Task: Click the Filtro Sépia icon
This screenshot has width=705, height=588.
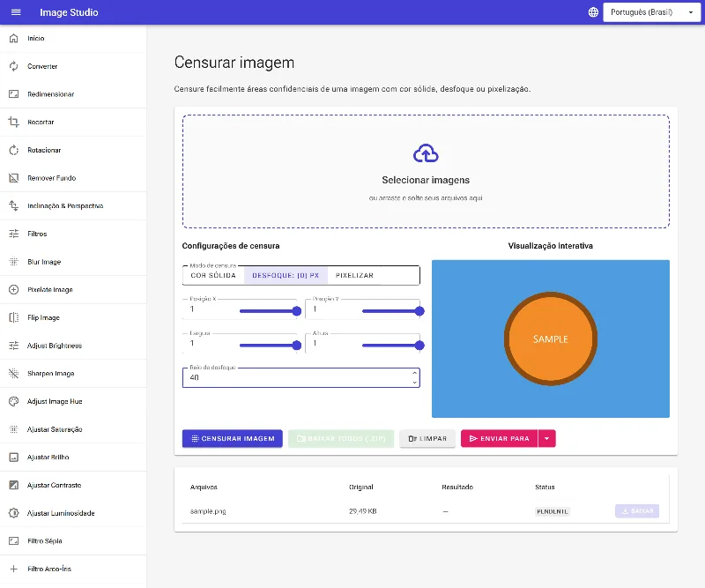Action: pos(14,540)
